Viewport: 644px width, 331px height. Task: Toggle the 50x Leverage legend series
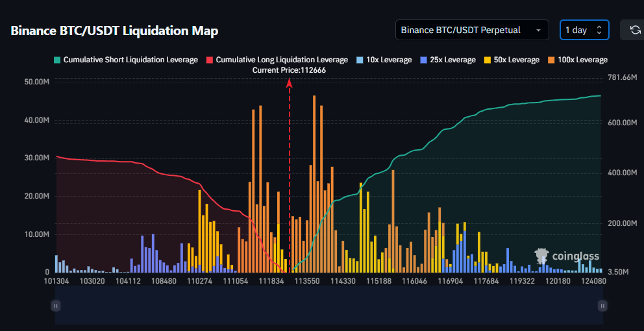click(511, 60)
